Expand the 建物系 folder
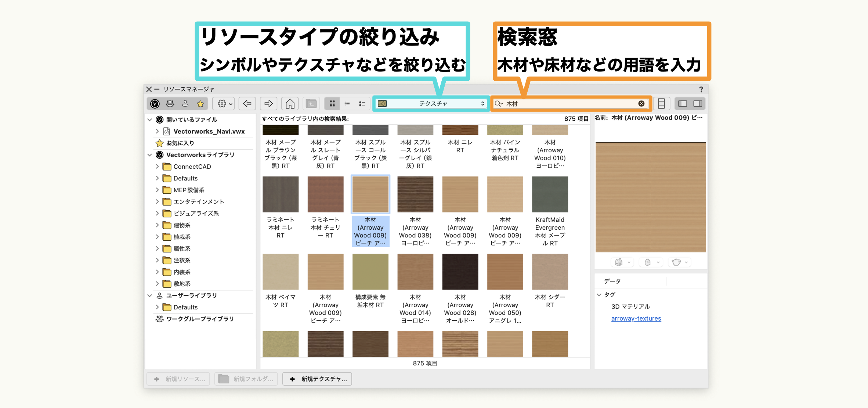Viewport: 868px width, 408px height. click(157, 225)
